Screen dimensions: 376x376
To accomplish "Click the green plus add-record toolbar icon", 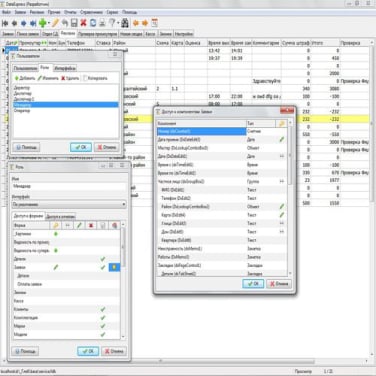I will (x=42, y=23).
